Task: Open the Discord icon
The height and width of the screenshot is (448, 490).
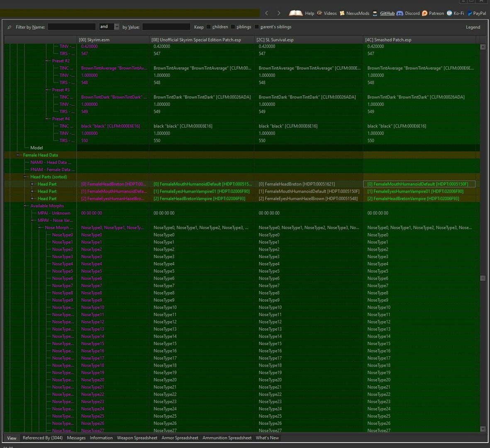Action: [x=400, y=13]
